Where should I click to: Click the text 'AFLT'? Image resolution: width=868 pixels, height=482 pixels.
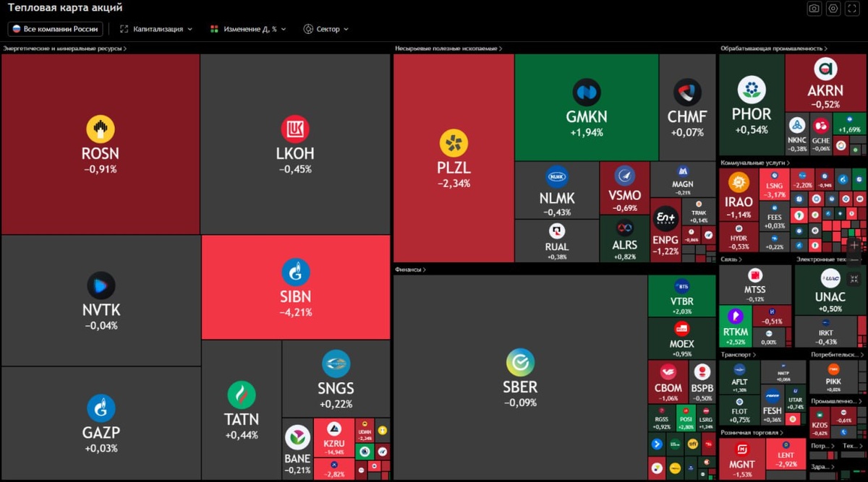pyautogui.click(x=739, y=382)
